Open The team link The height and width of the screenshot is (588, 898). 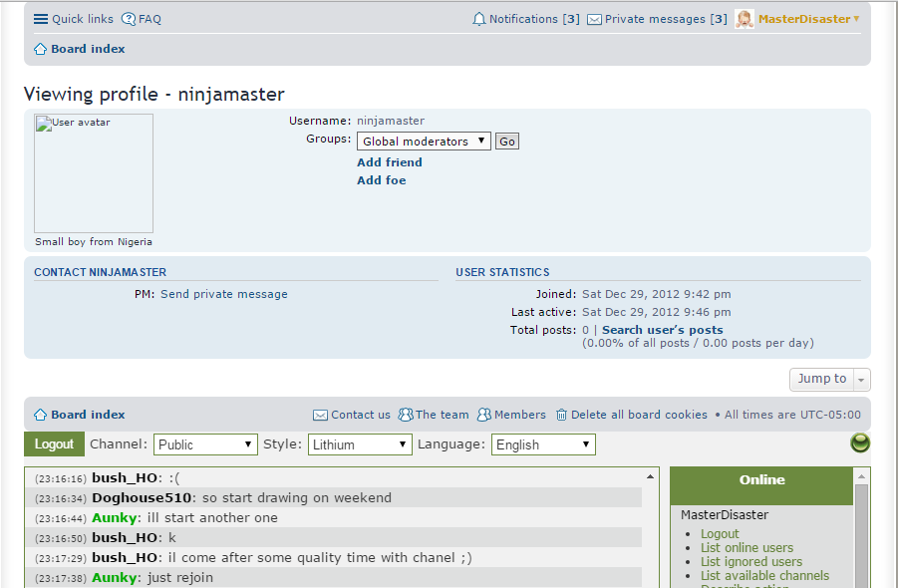[442, 415]
